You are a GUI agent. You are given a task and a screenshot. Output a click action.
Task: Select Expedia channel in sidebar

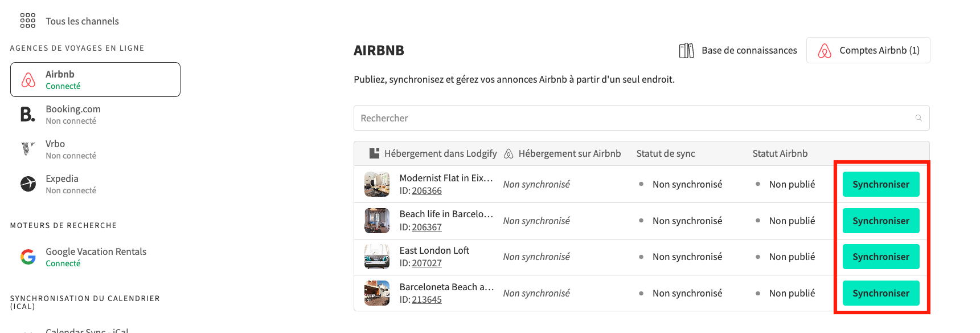(x=95, y=184)
